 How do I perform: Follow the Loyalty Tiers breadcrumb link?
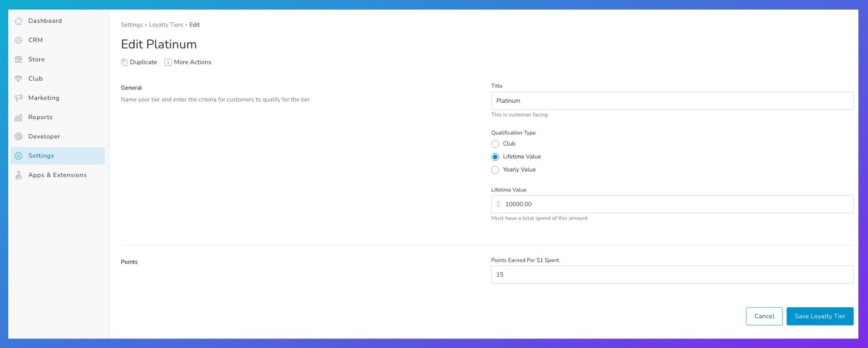166,25
